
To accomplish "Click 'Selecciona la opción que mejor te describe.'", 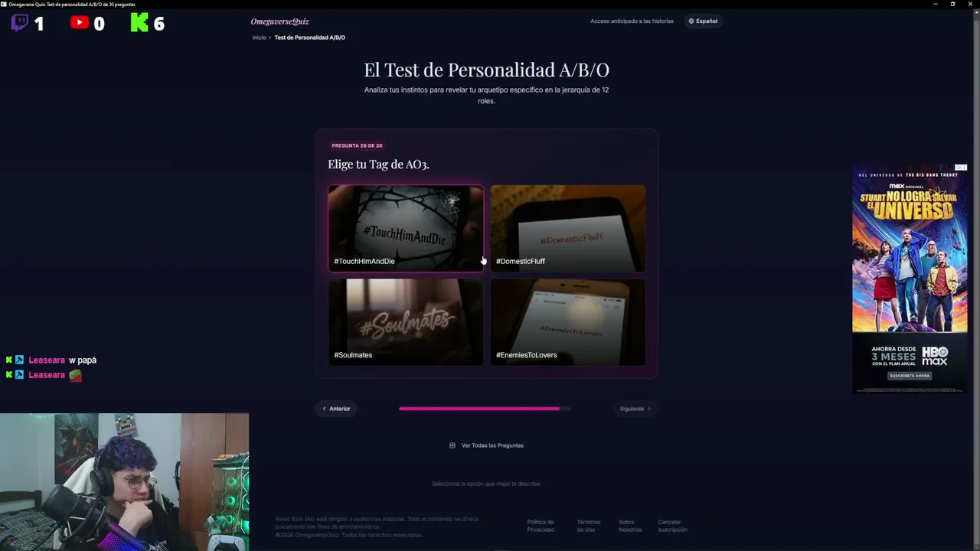I will (486, 484).
